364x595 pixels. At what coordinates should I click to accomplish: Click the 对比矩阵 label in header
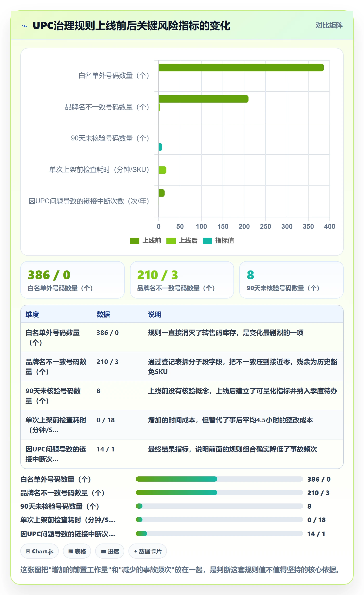(x=329, y=25)
